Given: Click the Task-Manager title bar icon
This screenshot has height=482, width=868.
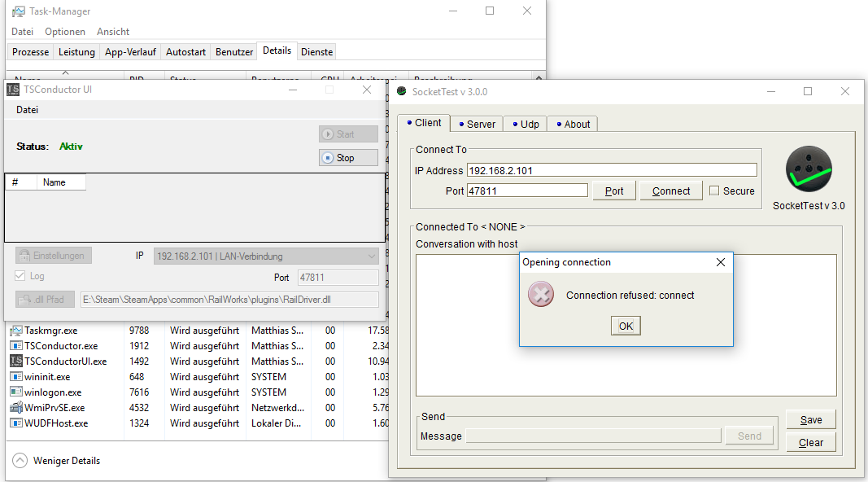Looking at the screenshot, I should (x=18, y=11).
